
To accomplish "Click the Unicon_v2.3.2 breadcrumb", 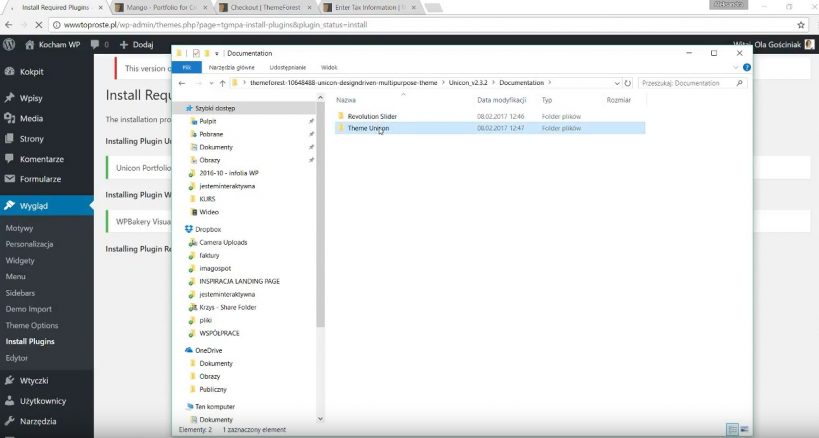I will (467, 83).
